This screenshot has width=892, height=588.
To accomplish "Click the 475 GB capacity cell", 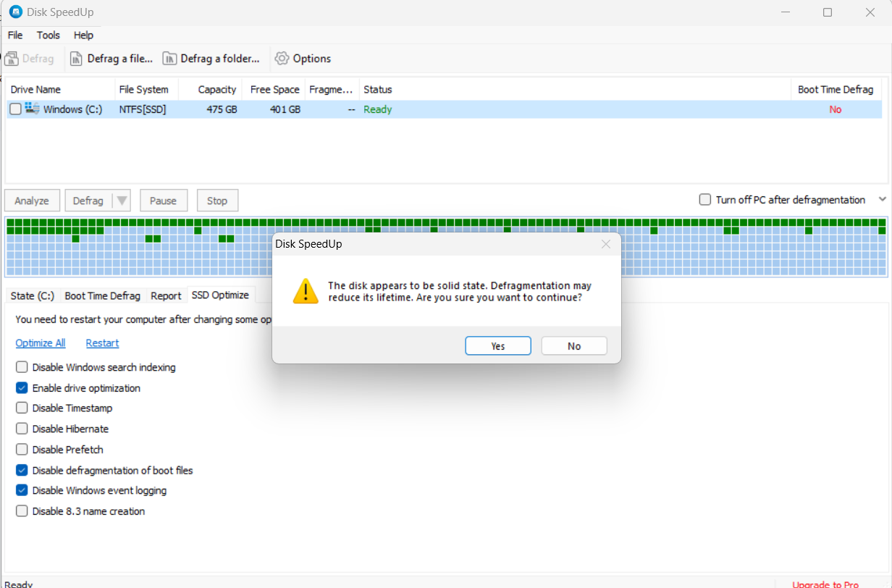I will (x=222, y=109).
